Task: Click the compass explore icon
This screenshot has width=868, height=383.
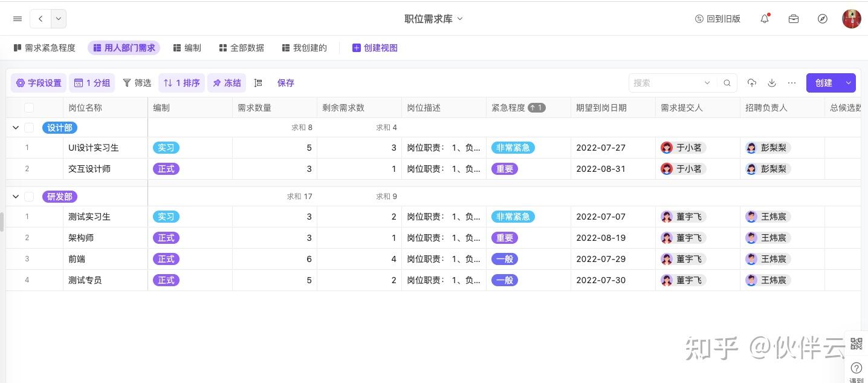Action: 823,19
